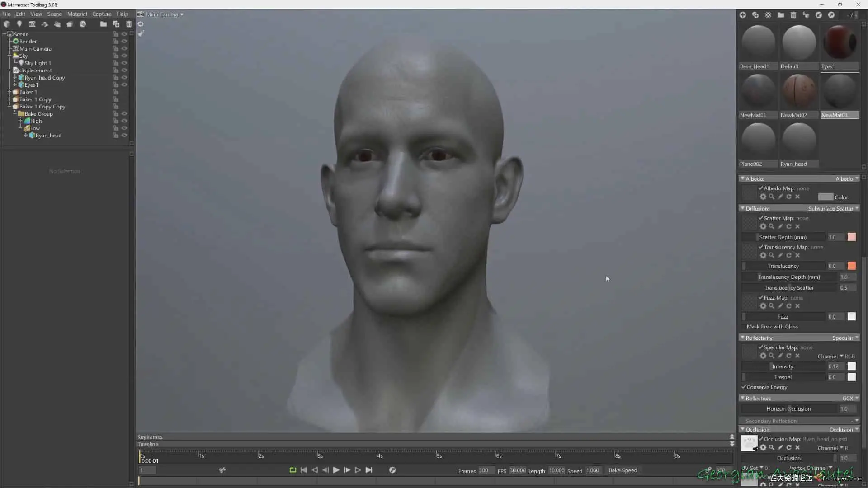
Task: Click the new material plus icon
Action: coord(742,15)
